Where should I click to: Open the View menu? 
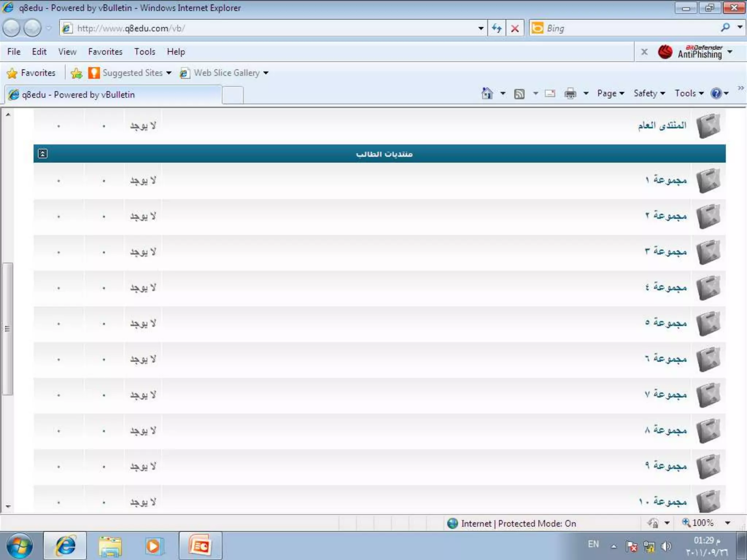(67, 52)
